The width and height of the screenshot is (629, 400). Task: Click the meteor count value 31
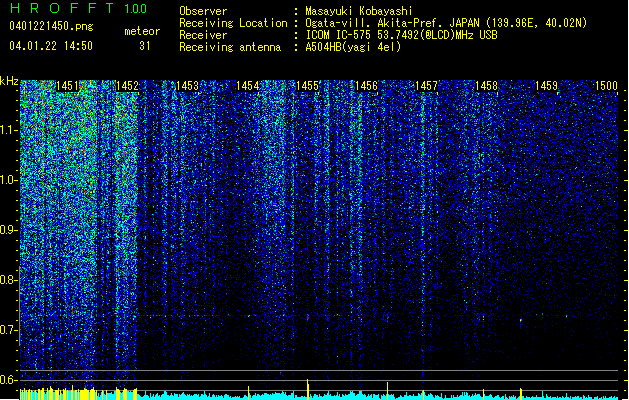click(x=145, y=46)
